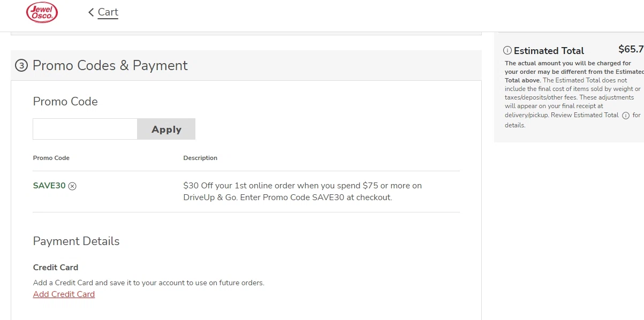Click the Jewel Osco logo
The image size is (644, 320).
(x=42, y=12)
